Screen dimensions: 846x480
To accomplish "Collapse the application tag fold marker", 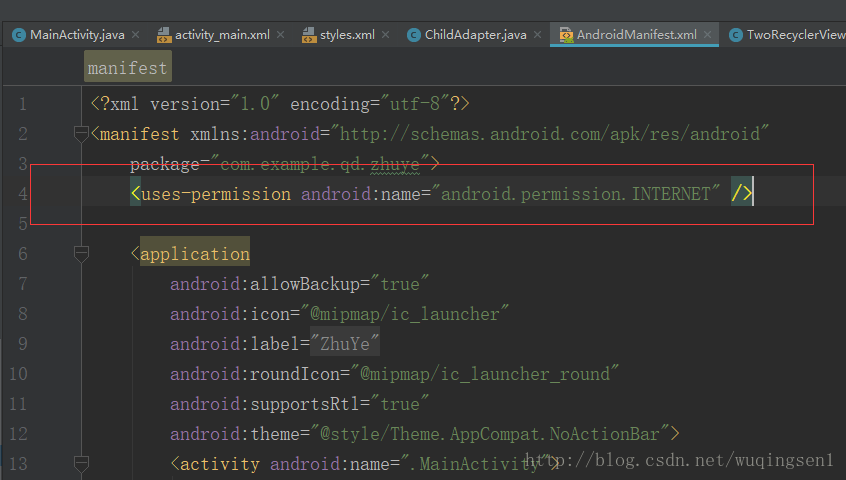I will pyautogui.click(x=81, y=254).
